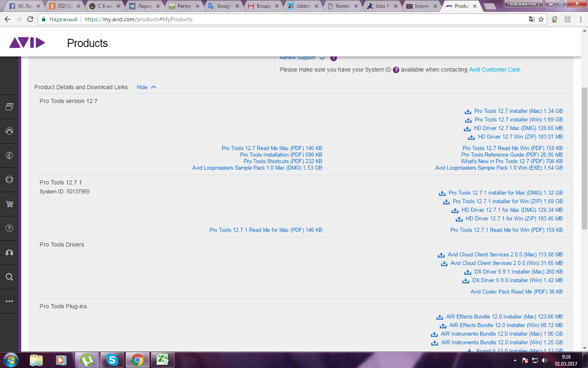Viewport: 588px width, 368px height.
Task: Open Chrome's three-dot menu
Action: point(581,19)
